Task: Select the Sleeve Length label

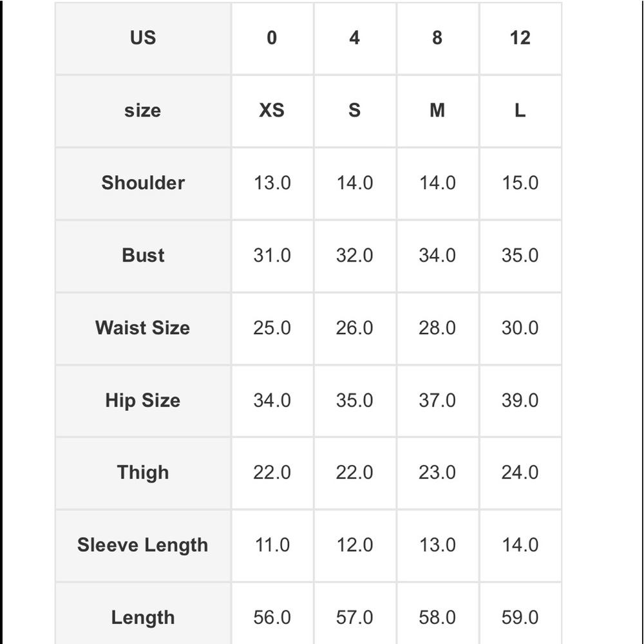Action: point(143,545)
